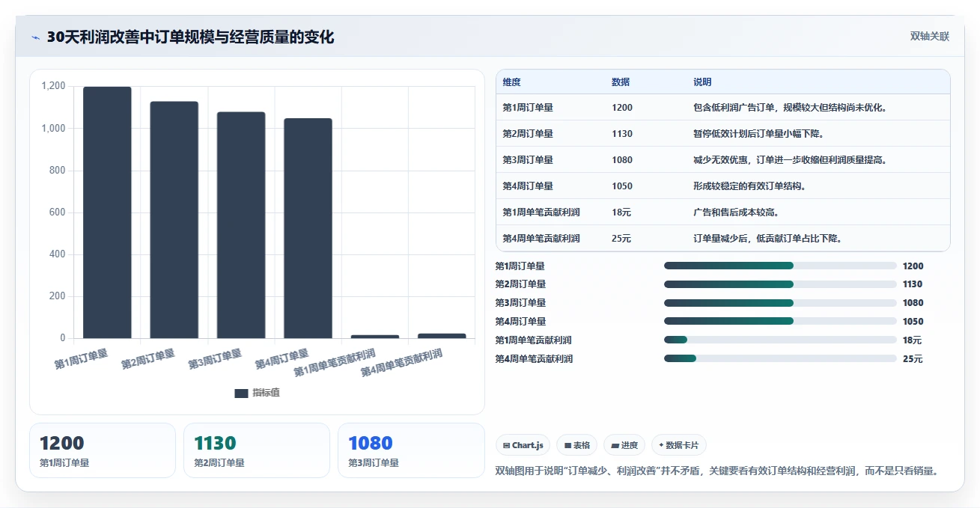
Task: Click the description 暂停低效计划后订单量小幅下降
Action: pyautogui.click(x=758, y=134)
